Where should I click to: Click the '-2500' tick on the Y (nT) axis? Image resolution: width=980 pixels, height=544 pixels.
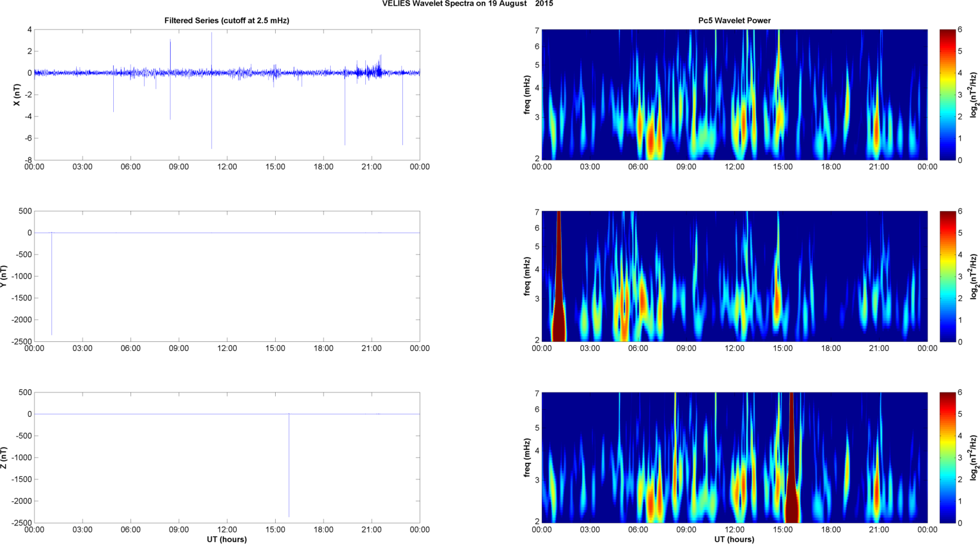(x=22, y=341)
